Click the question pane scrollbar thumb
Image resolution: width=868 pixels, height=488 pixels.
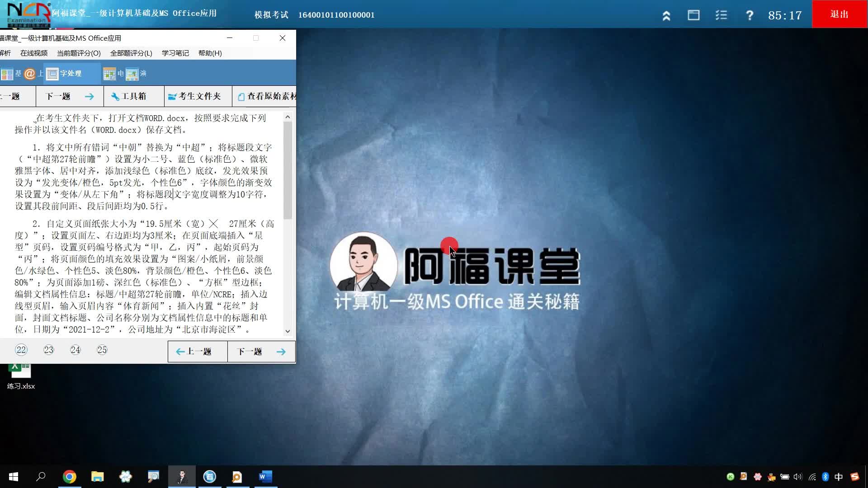coord(288,170)
